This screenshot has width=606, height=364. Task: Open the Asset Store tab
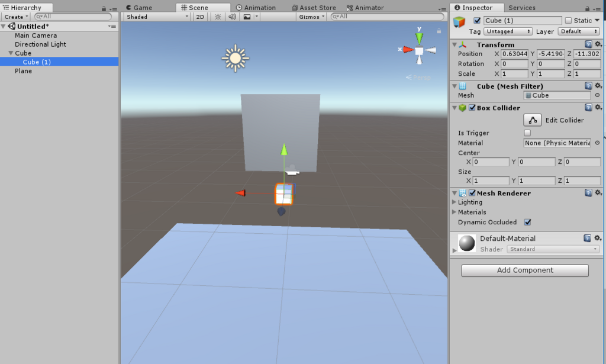(x=314, y=7)
